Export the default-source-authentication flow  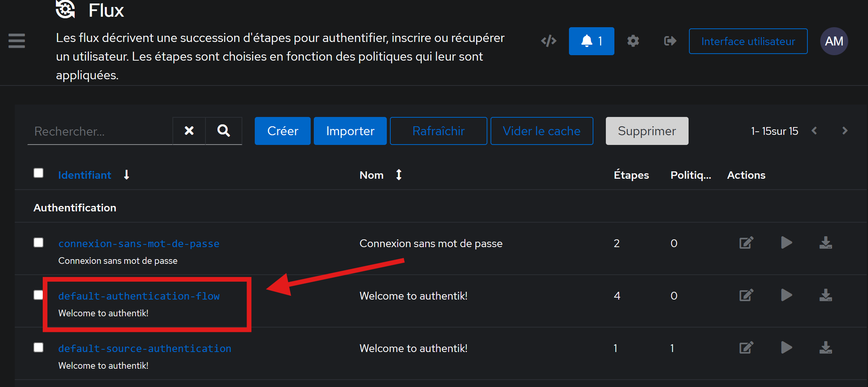click(826, 348)
